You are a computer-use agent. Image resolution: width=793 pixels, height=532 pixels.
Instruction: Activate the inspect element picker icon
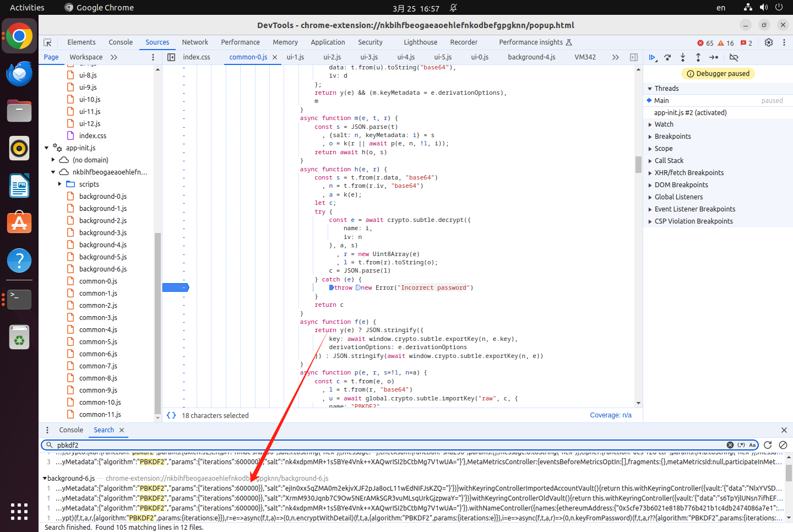[x=47, y=42]
